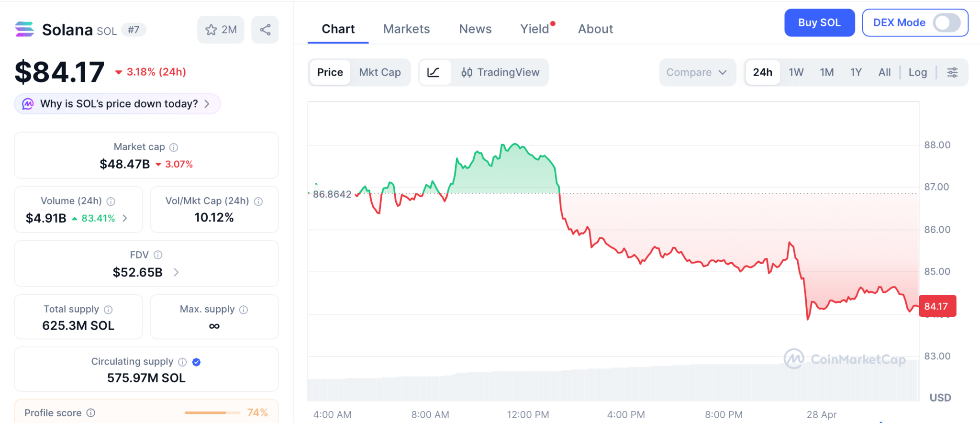Click Profile score info icon

coord(91,412)
